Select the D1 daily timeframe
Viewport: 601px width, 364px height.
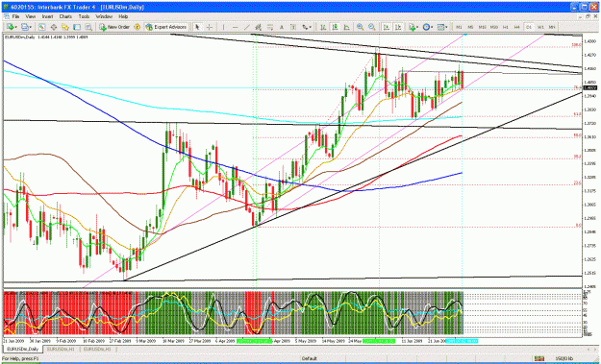[529, 27]
